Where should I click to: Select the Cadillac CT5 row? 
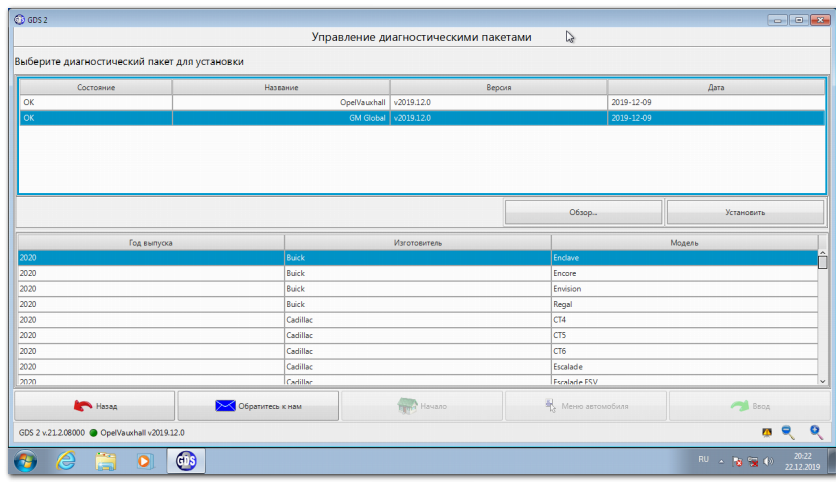point(418,335)
